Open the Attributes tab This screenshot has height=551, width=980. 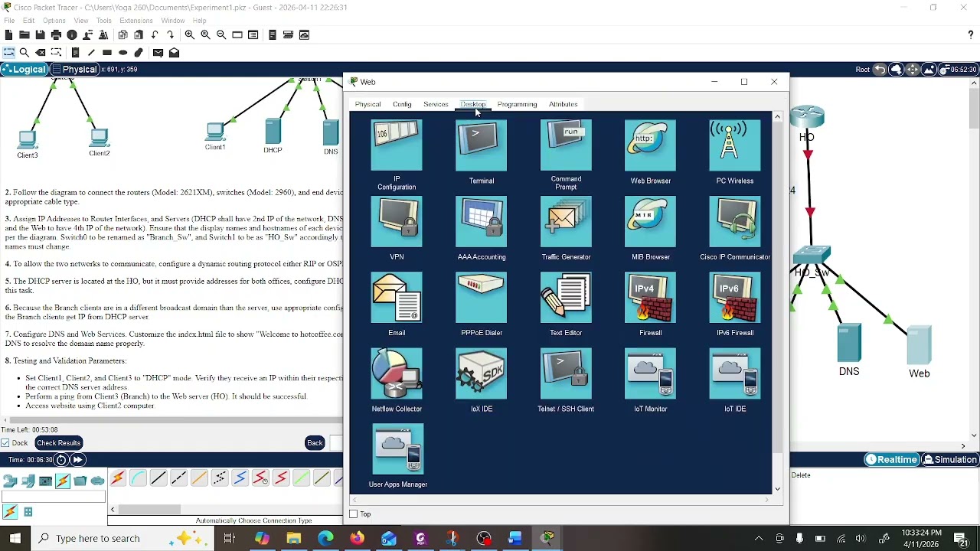coord(563,104)
